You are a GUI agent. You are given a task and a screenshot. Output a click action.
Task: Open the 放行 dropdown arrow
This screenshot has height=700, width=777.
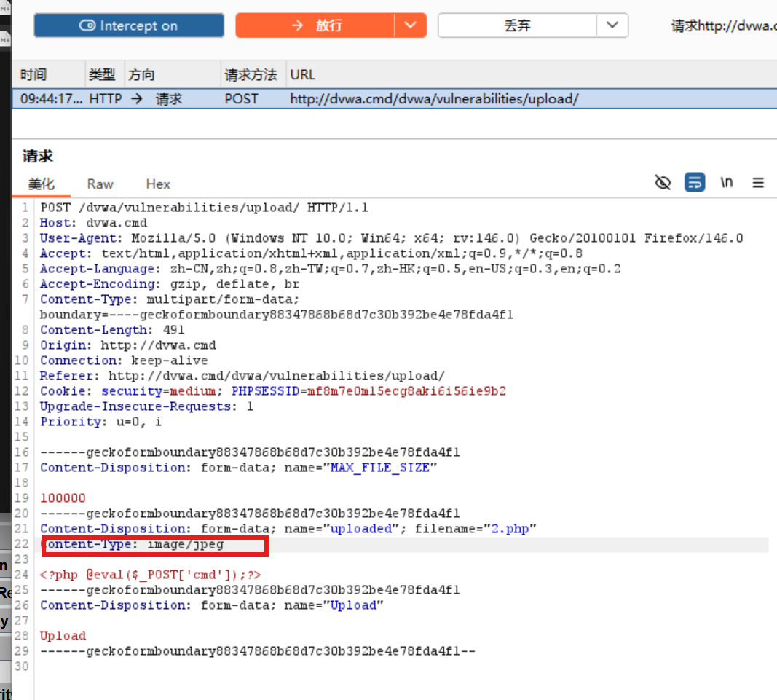tap(410, 25)
